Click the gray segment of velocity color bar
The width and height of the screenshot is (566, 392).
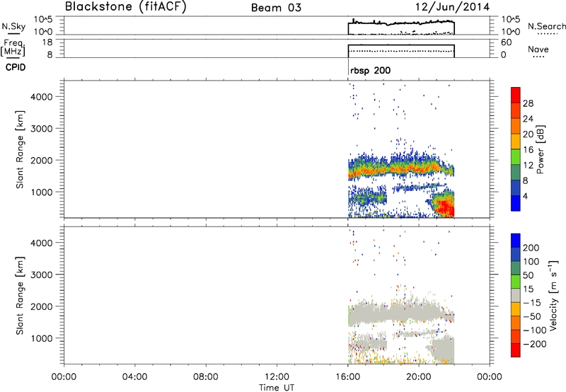click(x=516, y=295)
